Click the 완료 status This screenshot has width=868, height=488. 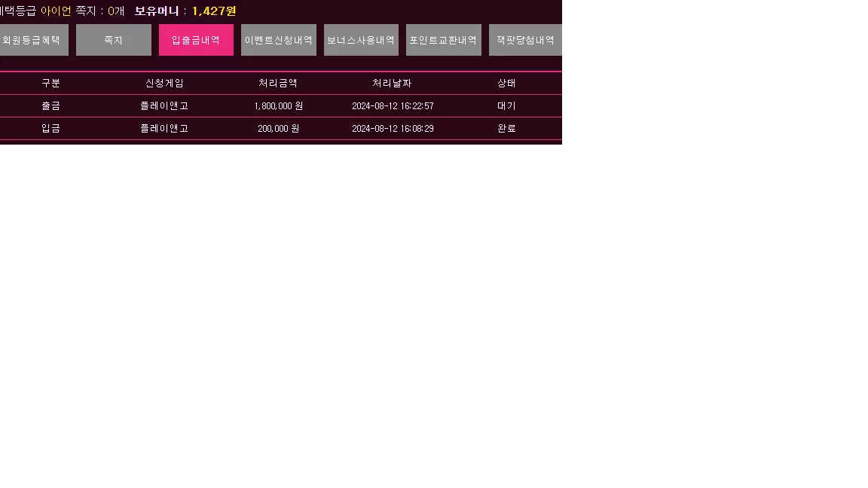[x=506, y=128]
